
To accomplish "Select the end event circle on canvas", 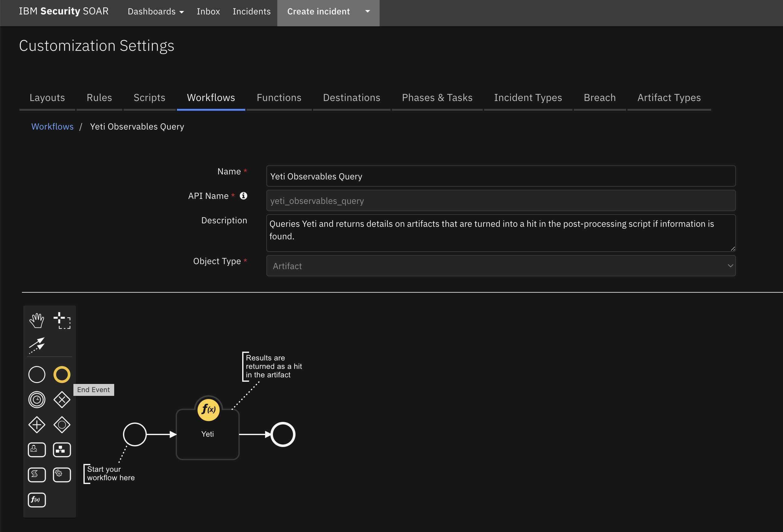I will [283, 434].
